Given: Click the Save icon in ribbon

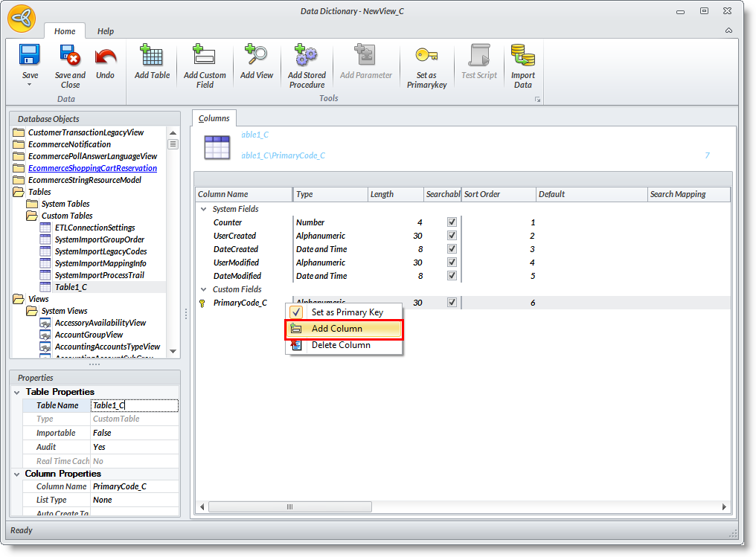Looking at the screenshot, I should pos(30,56).
